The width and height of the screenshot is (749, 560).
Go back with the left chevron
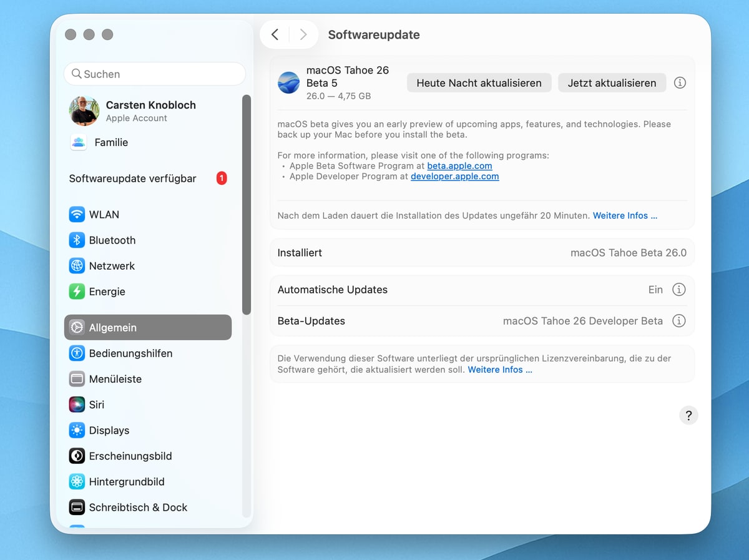click(x=275, y=35)
